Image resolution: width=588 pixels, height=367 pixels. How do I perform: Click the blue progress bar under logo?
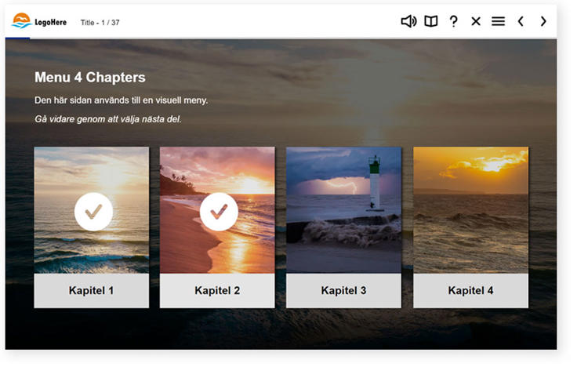[17, 38]
